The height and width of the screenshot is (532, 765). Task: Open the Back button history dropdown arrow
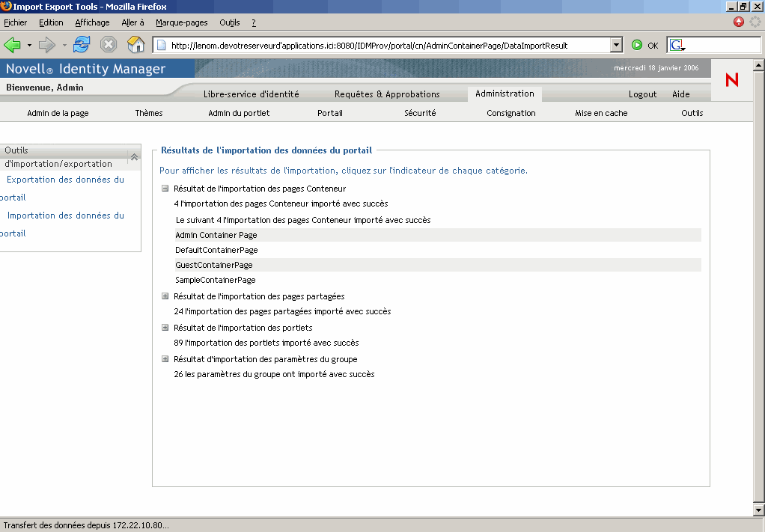(x=29, y=46)
